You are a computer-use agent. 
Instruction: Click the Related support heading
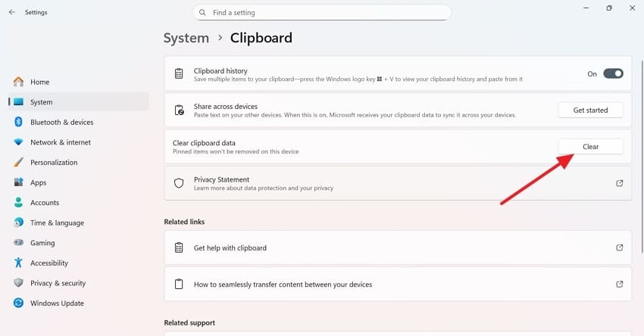(189, 322)
